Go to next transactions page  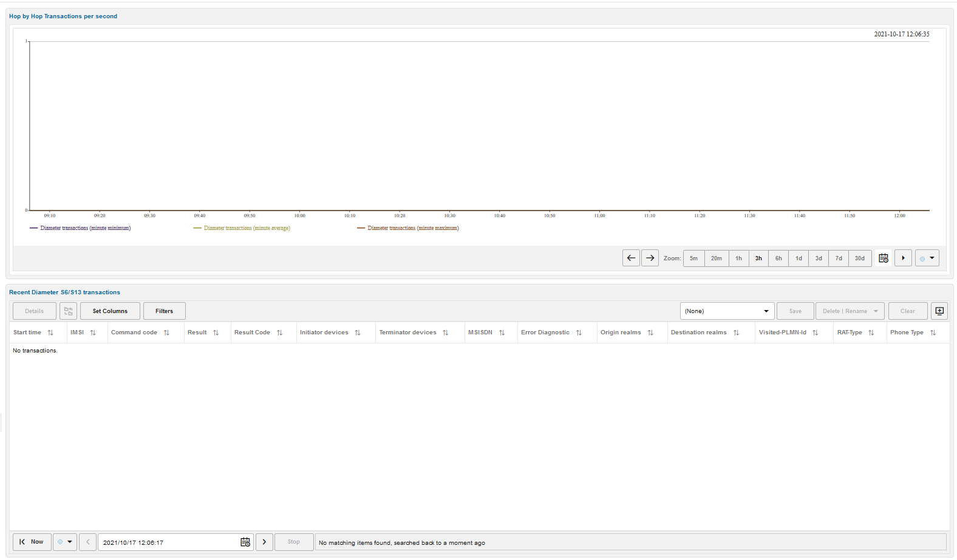(x=264, y=542)
